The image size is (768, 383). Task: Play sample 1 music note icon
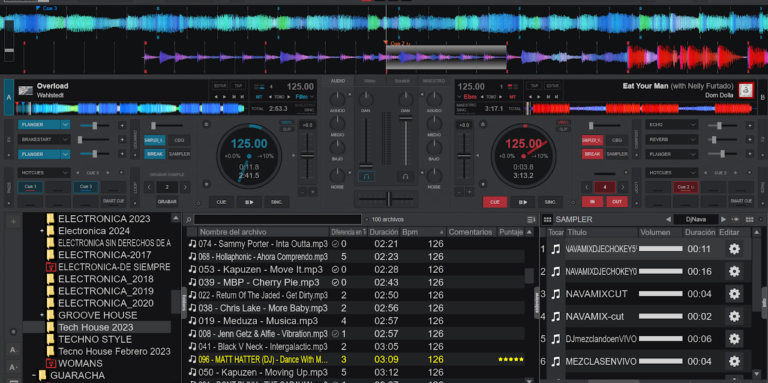click(555, 249)
